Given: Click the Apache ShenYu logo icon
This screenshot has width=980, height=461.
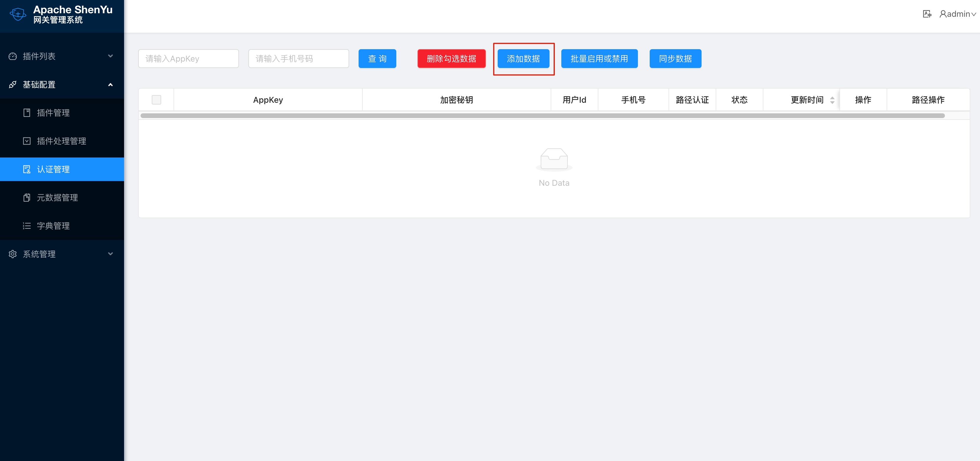Looking at the screenshot, I should (17, 14).
